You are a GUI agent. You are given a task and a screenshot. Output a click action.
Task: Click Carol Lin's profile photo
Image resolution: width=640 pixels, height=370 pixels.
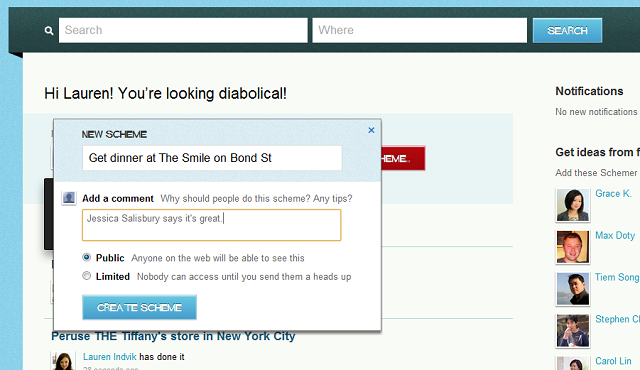(573, 363)
